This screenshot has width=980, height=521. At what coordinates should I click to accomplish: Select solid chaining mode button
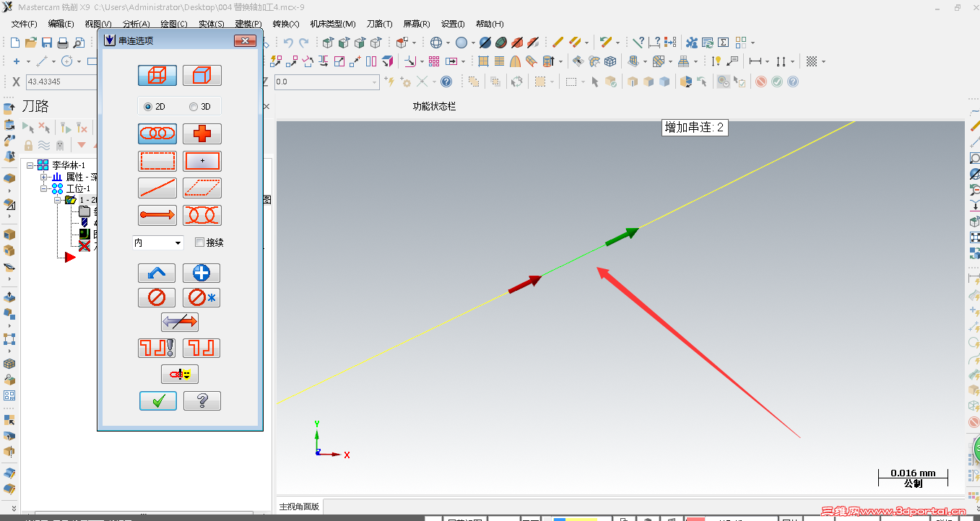202,75
